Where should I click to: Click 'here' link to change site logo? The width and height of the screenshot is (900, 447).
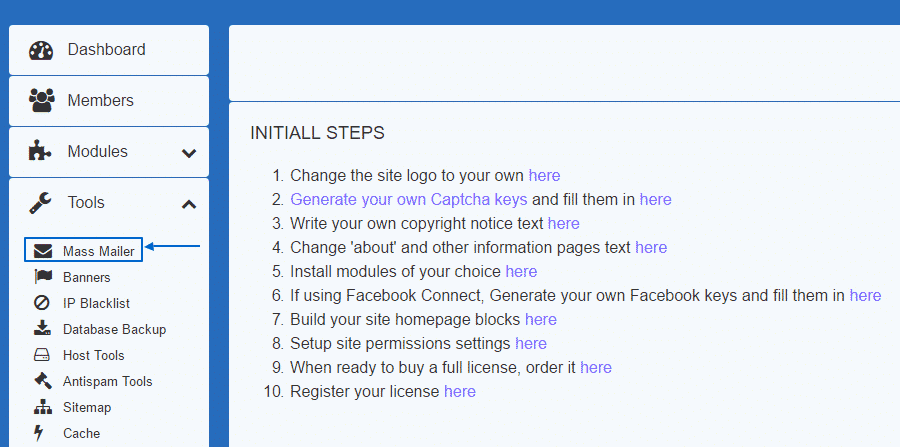click(544, 175)
